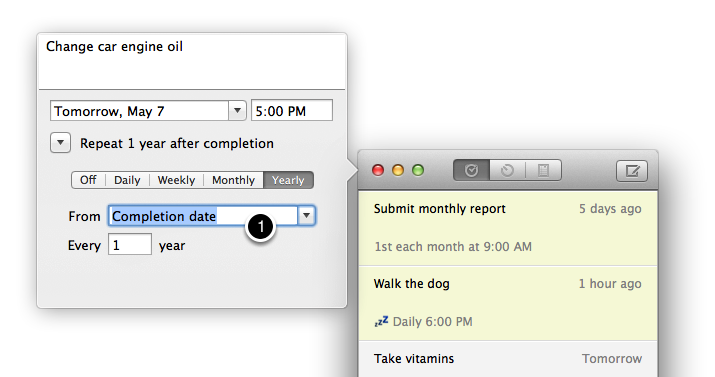Open the From Completion date dropdown arrow
The image size is (715, 377).
(306, 216)
